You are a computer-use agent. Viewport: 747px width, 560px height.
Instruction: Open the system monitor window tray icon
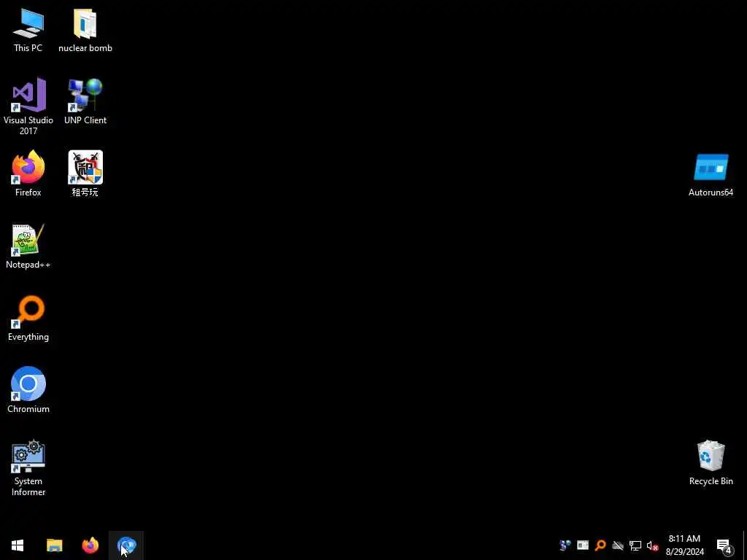pos(583,545)
